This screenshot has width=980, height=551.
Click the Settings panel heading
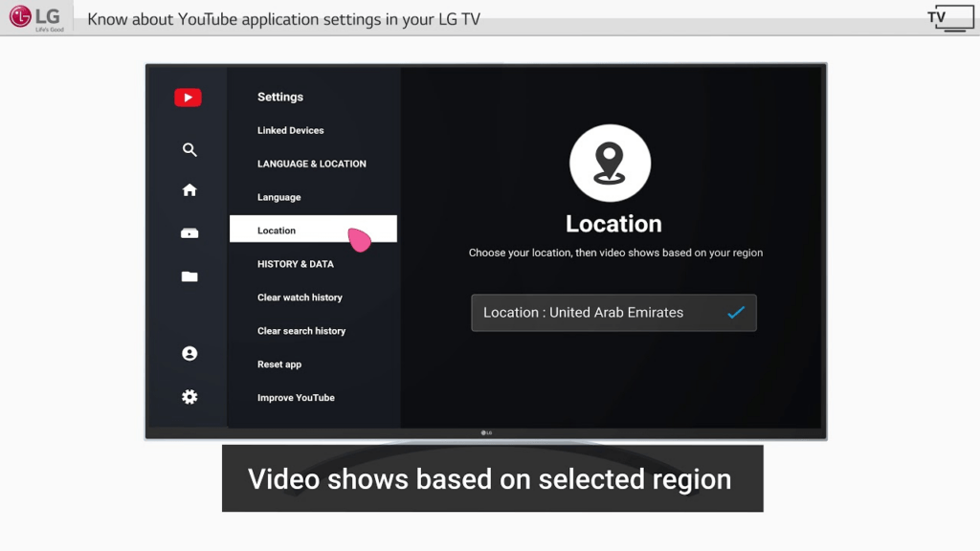click(x=280, y=97)
